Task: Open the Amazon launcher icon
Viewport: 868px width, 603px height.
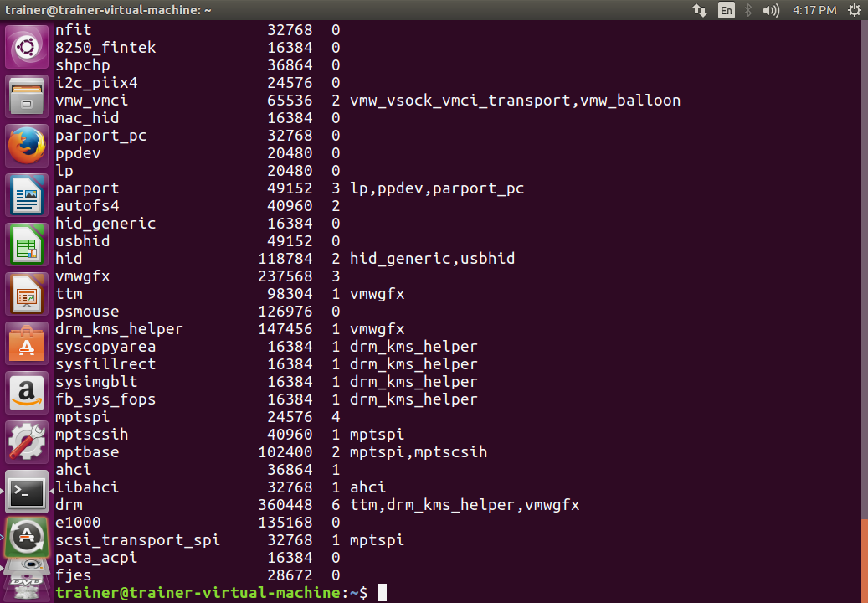Action: click(27, 393)
